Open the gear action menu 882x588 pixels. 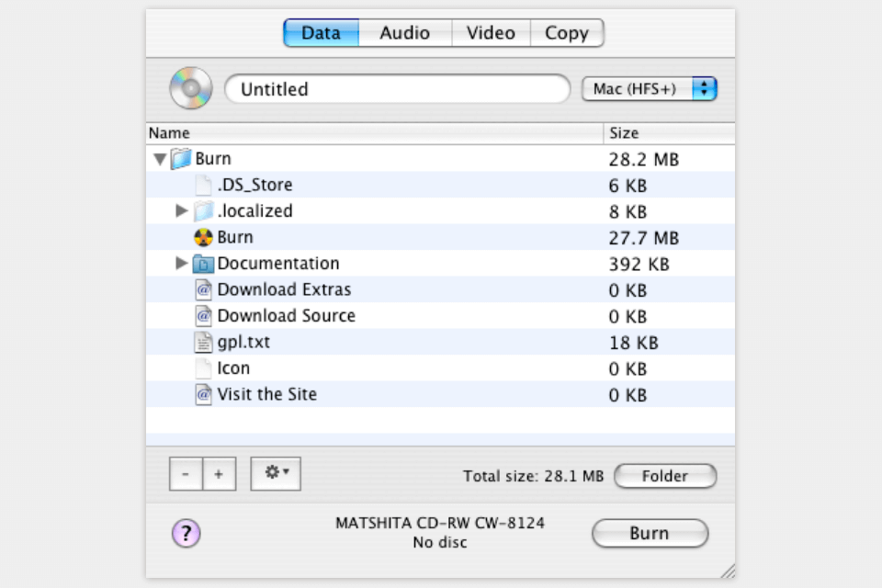276,473
